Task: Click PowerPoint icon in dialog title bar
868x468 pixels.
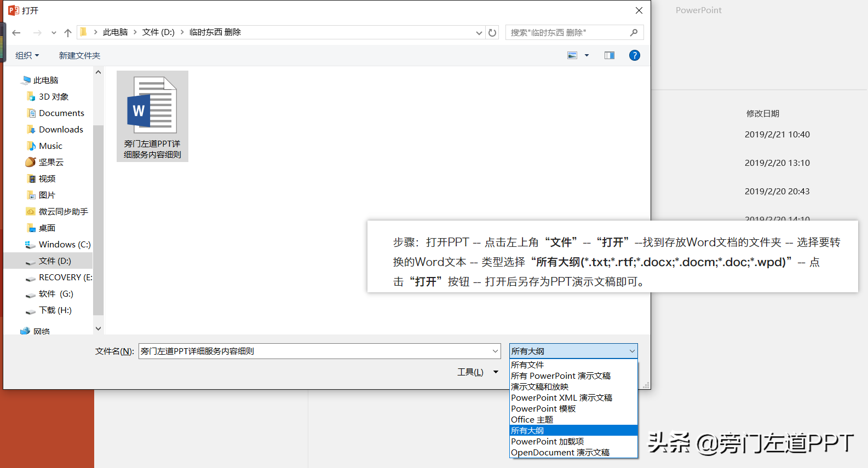Action: [13, 10]
